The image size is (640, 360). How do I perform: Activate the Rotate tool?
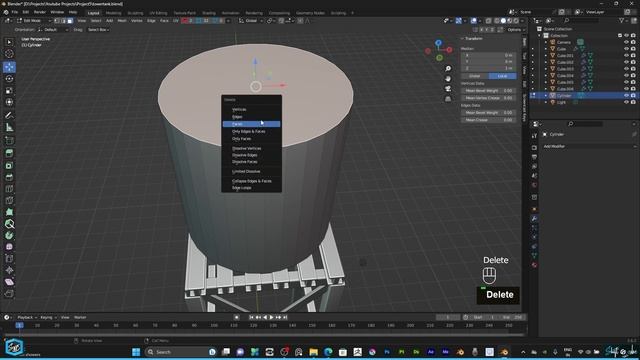(x=9, y=79)
